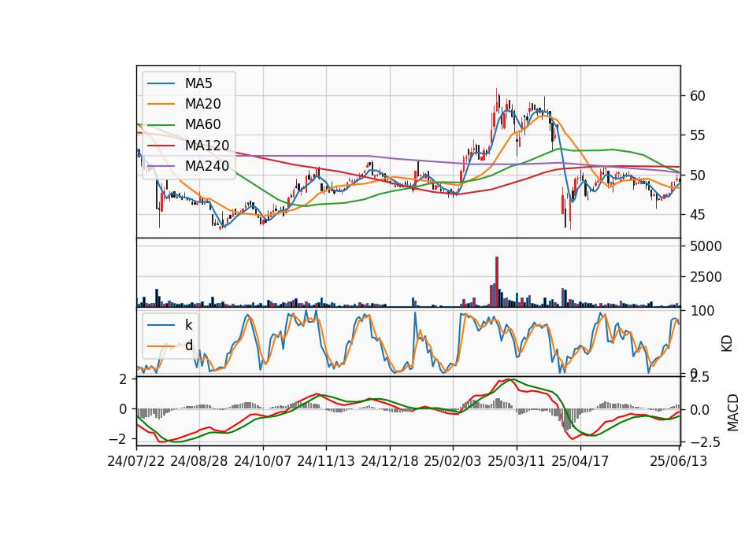756x543 pixels.
Task: Click the MA20 legend label
Action: point(203,104)
